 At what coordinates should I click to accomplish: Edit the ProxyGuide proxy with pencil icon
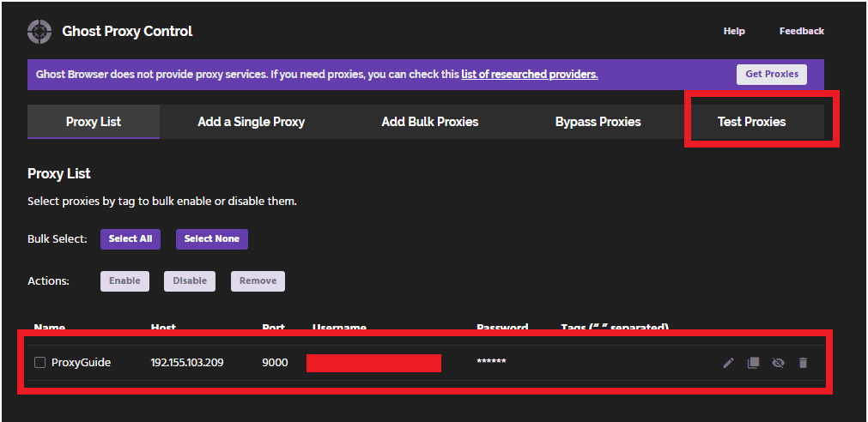click(729, 363)
